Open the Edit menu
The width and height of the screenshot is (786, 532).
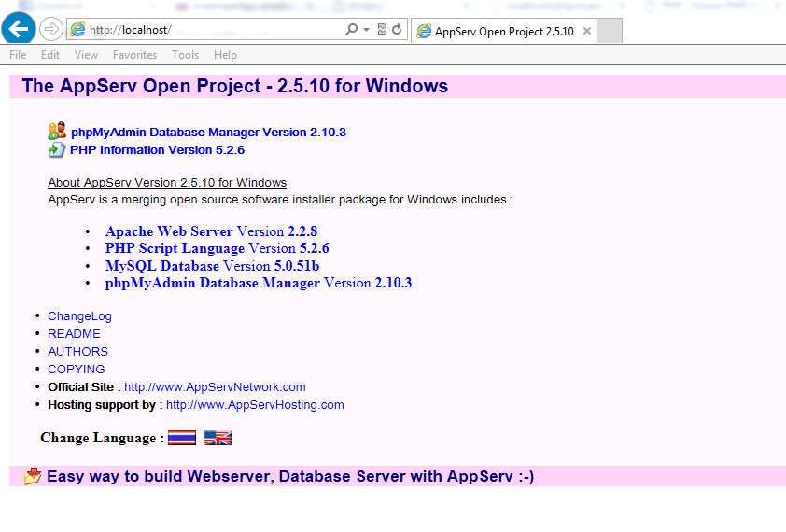[x=50, y=55]
